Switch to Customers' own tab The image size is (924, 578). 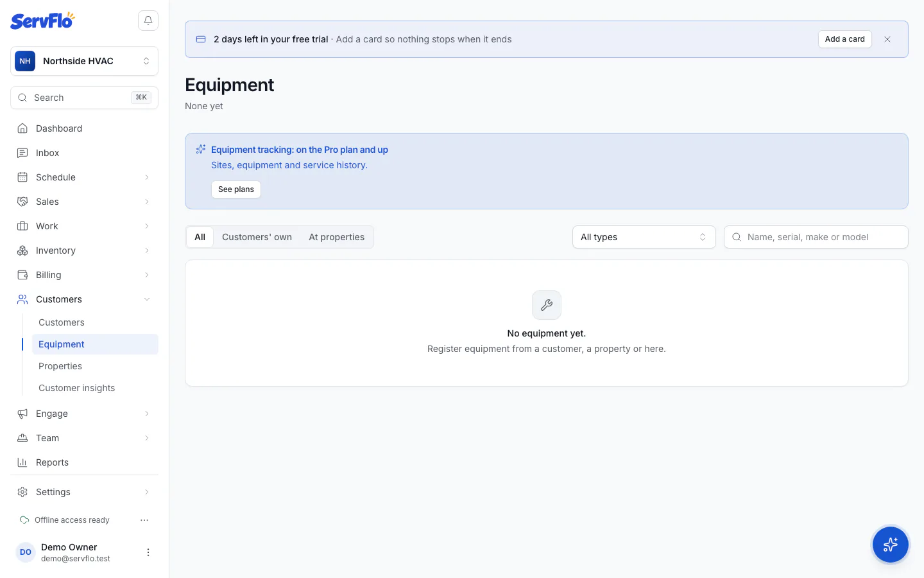tap(257, 237)
